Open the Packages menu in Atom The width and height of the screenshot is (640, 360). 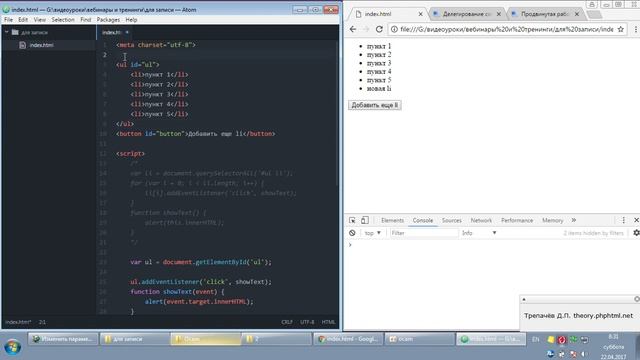108,20
